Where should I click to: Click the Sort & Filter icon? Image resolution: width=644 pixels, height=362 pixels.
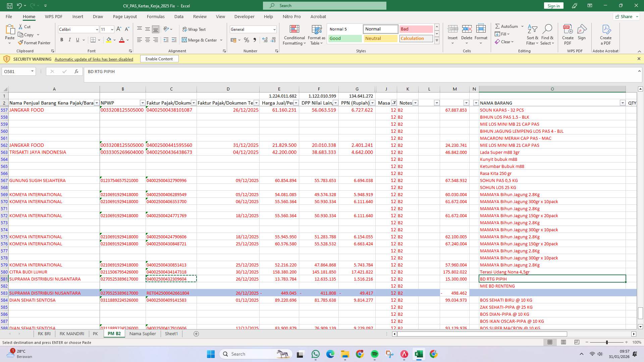[533, 34]
